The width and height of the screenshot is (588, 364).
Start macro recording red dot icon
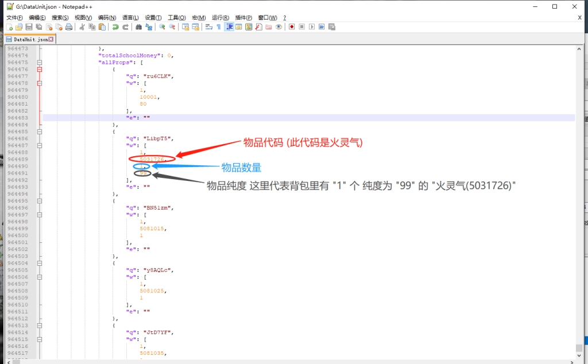[x=292, y=27]
